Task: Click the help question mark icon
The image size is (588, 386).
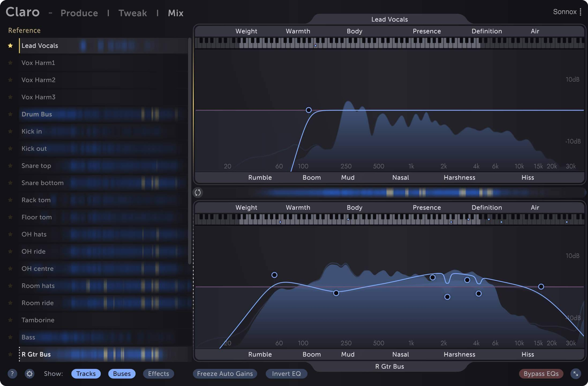Action: pos(12,373)
